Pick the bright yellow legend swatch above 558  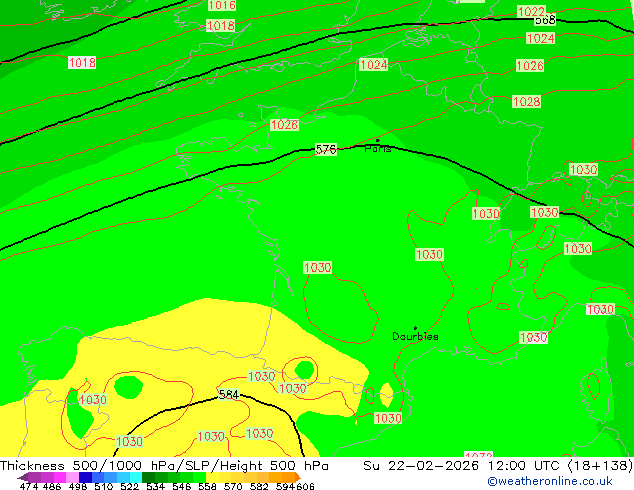pyautogui.click(x=212, y=477)
